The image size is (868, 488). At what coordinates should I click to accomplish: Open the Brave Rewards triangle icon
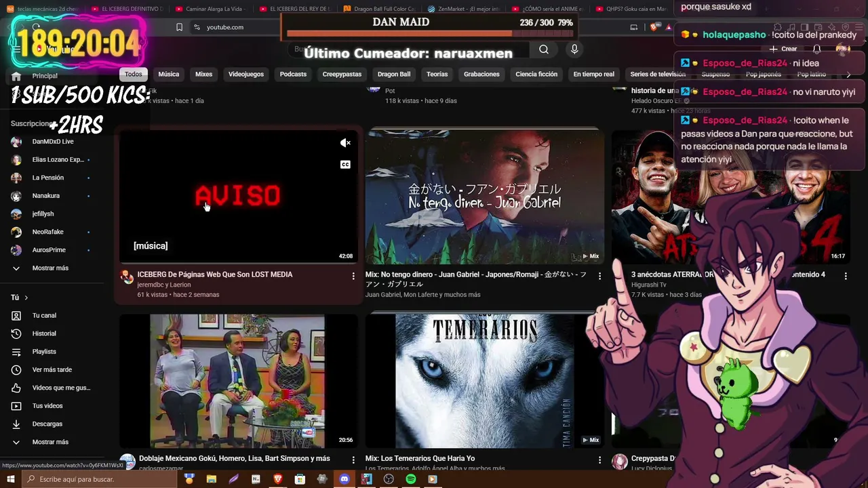pyautogui.click(x=669, y=27)
